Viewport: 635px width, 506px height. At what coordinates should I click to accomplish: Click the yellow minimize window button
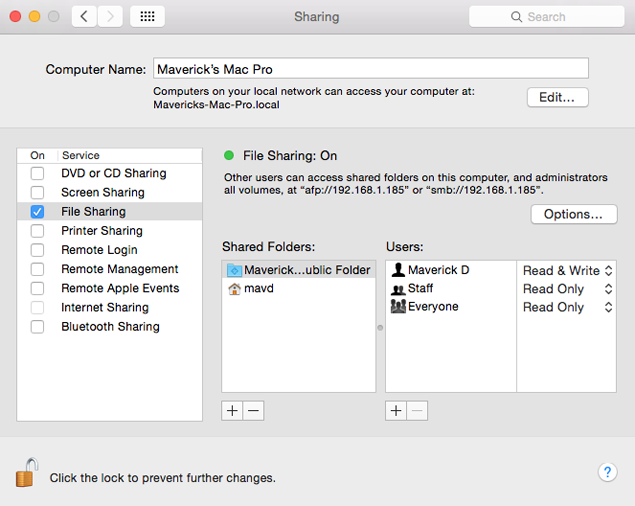click(34, 17)
